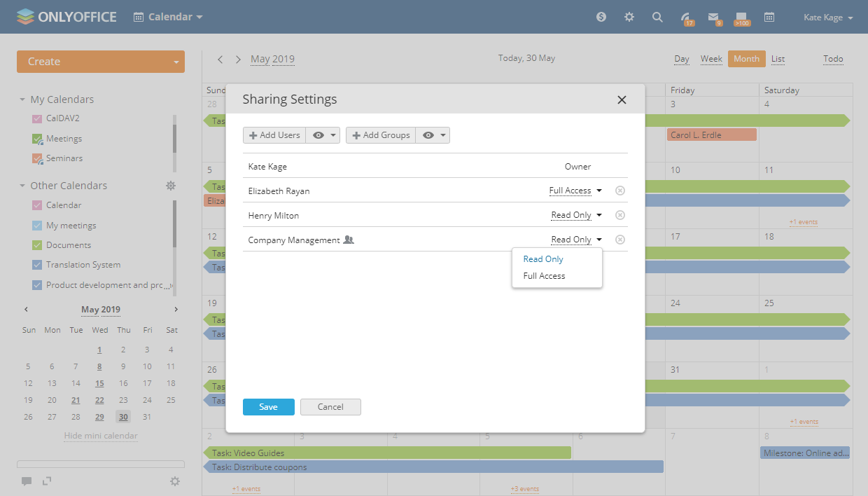This screenshot has width=868, height=496.
Task: Open portal settings gear in header
Action: pyautogui.click(x=629, y=18)
